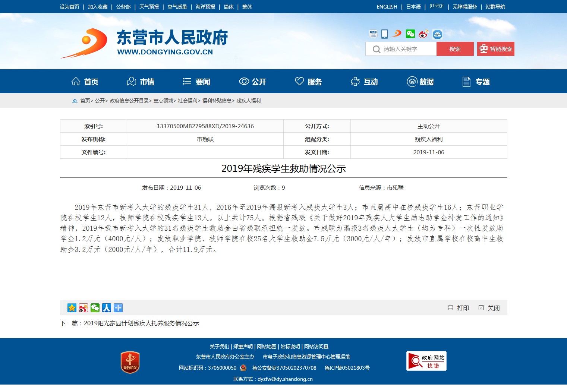Viewport: 567px width, 392px height.
Task: Open more share options plus icon
Action: click(x=118, y=308)
